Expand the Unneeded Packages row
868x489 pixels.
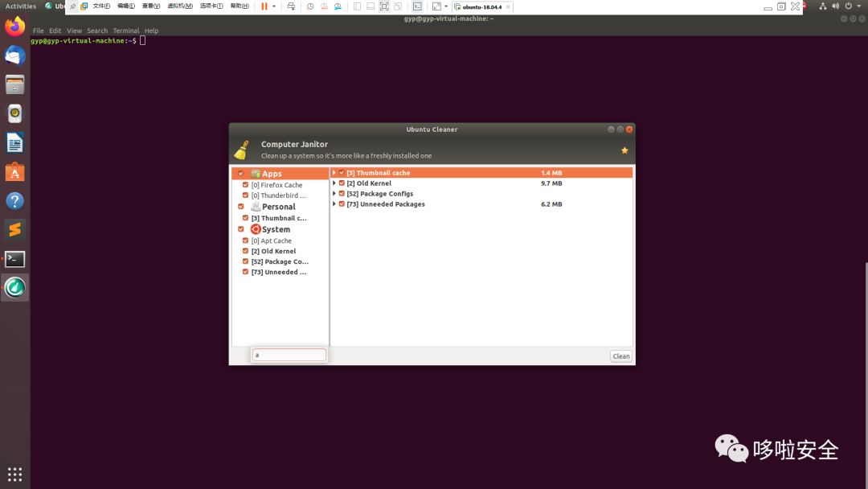(x=334, y=203)
